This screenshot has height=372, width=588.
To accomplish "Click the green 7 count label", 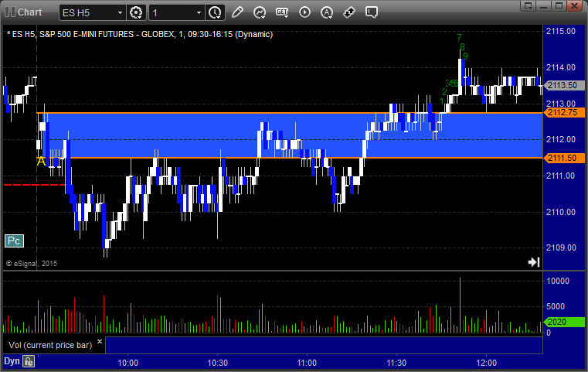I will [x=459, y=38].
